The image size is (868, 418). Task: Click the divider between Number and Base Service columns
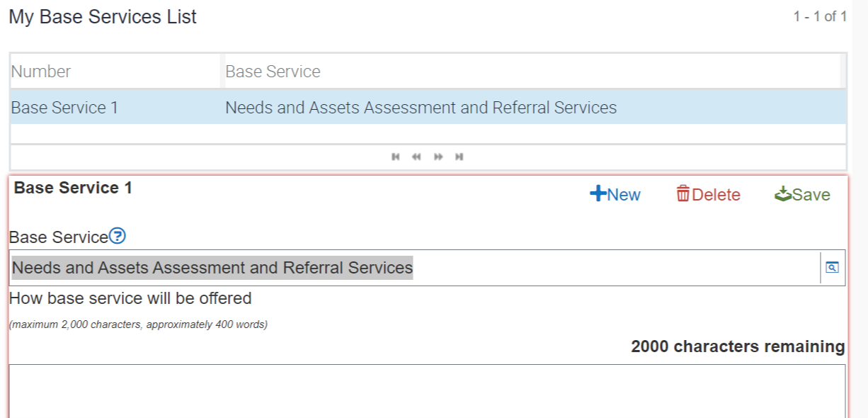point(222,72)
